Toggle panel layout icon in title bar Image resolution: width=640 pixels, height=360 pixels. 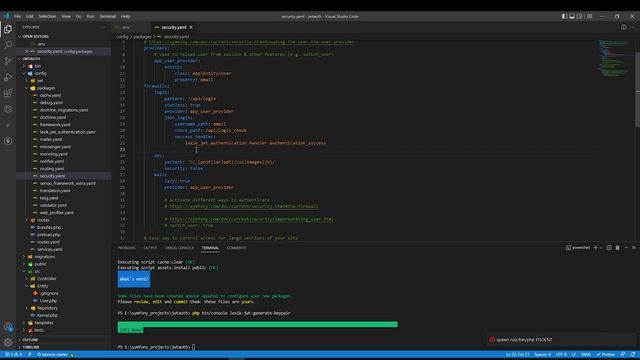click(572, 16)
